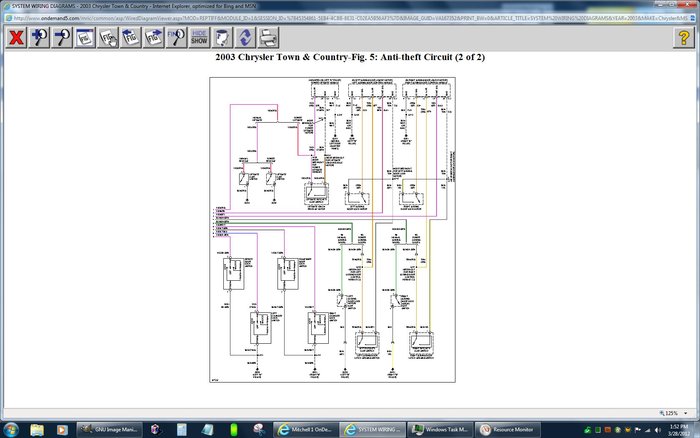Click the volume speaker tray icon

pos(657,430)
